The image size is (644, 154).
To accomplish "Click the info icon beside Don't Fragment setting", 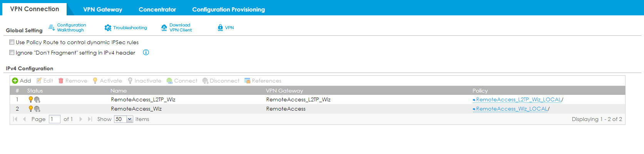I will [x=146, y=53].
